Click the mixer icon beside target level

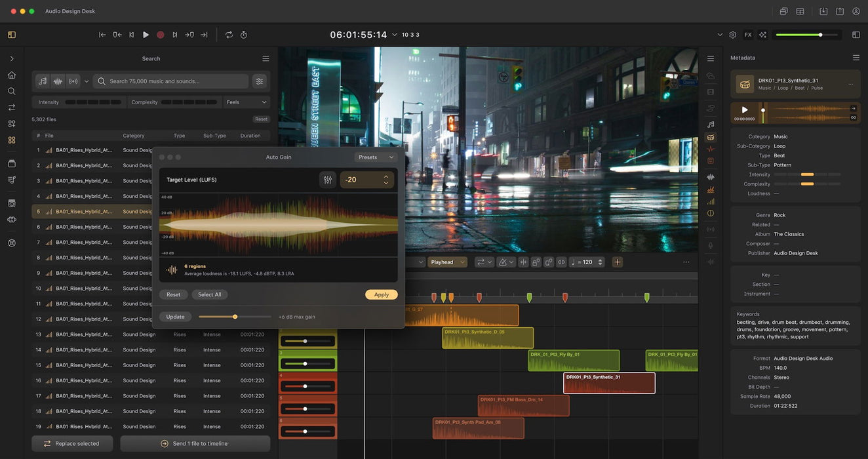328,180
